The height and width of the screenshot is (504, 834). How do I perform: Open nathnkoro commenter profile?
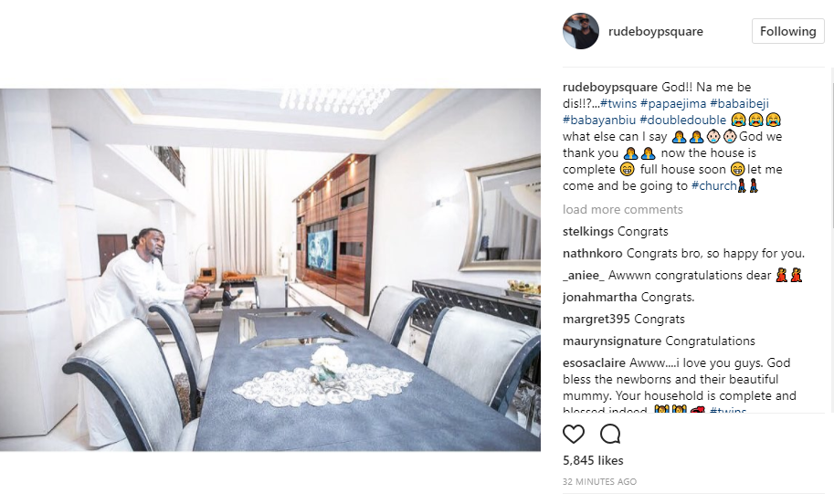593,254
